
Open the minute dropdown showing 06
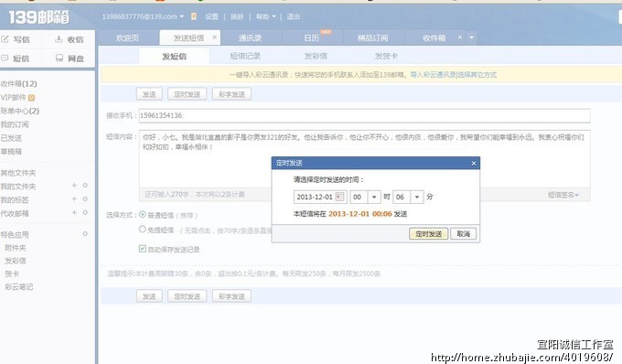pos(417,197)
